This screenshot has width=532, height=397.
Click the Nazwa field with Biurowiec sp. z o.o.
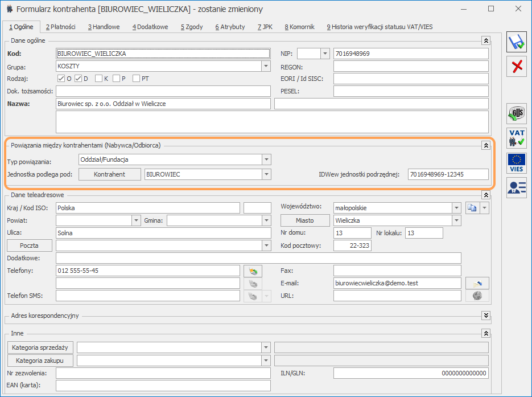(163, 104)
